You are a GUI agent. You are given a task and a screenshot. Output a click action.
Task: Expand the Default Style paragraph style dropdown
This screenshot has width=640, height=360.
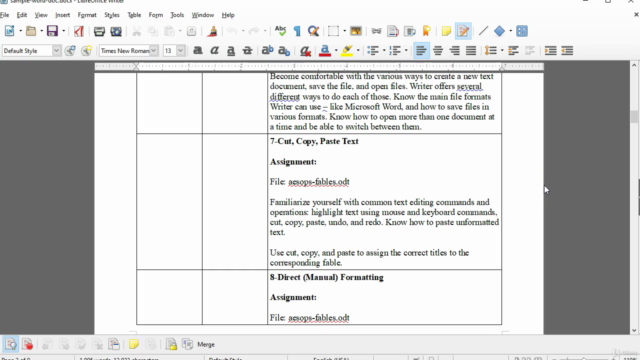tap(56, 51)
